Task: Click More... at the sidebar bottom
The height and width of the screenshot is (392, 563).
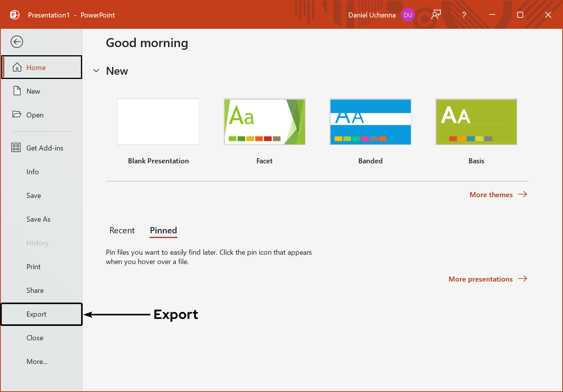Action: (x=37, y=361)
